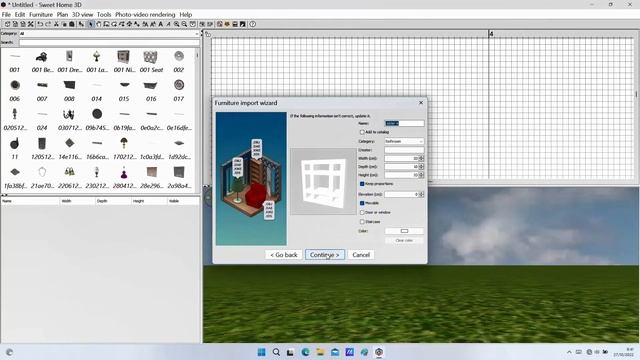The width and height of the screenshot is (640, 360).
Task: Select the Create walls tool
Action: click(106, 24)
